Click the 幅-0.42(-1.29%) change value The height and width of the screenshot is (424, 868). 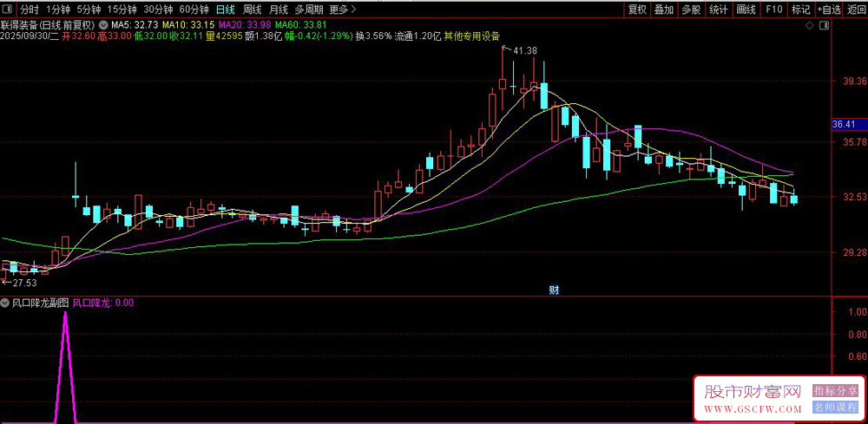(319, 36)
